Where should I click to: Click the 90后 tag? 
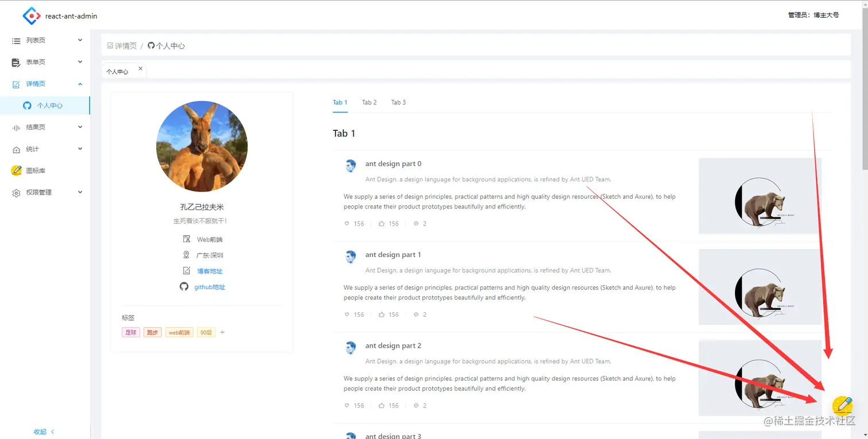(206, 332)
